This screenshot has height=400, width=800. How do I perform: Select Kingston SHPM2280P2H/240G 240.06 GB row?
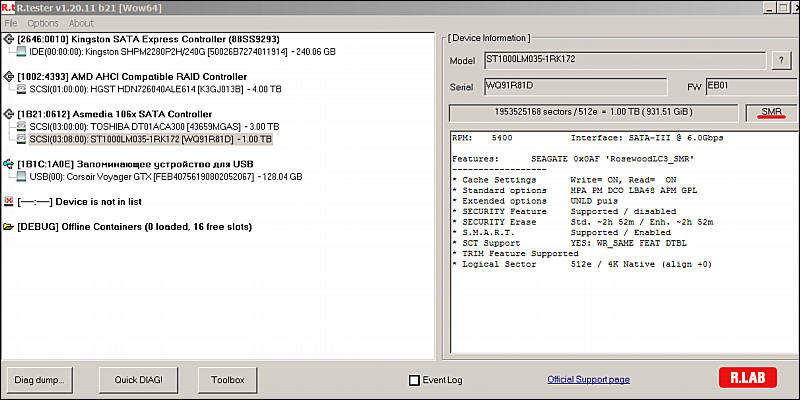click(x=182, y=52)
